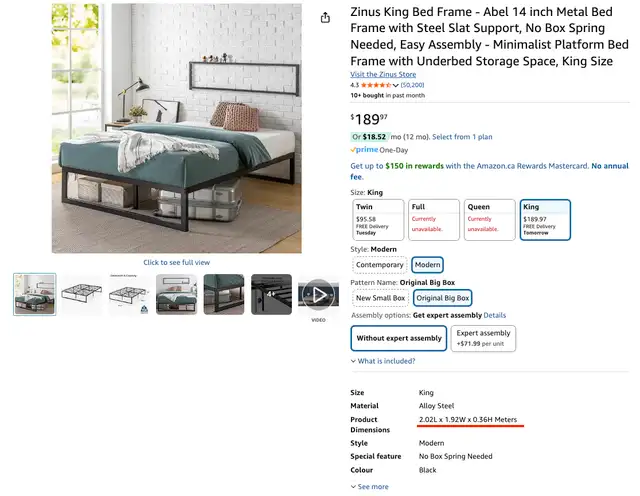The height and width of the screenshot is (496, 640).
Task: Choose Without expert assembly option
Action: pyautogui.click(x=398, y=338)
